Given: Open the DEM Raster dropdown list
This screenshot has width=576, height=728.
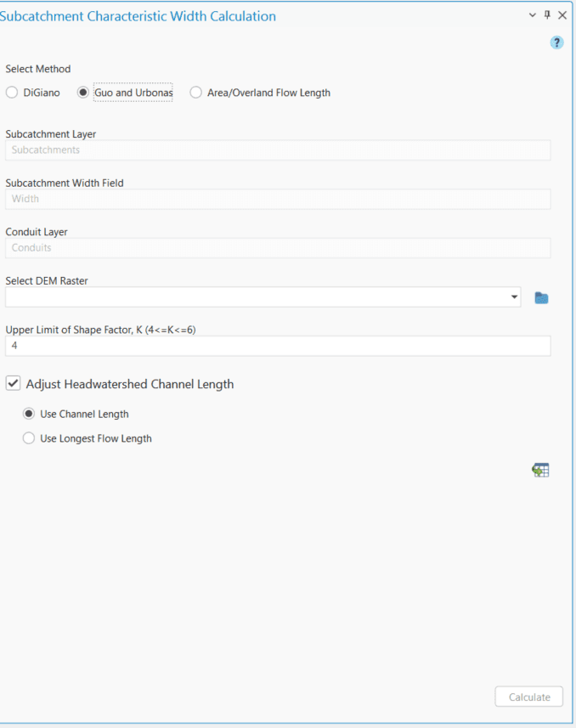Looking at the screenshot, I should (513, 296).
